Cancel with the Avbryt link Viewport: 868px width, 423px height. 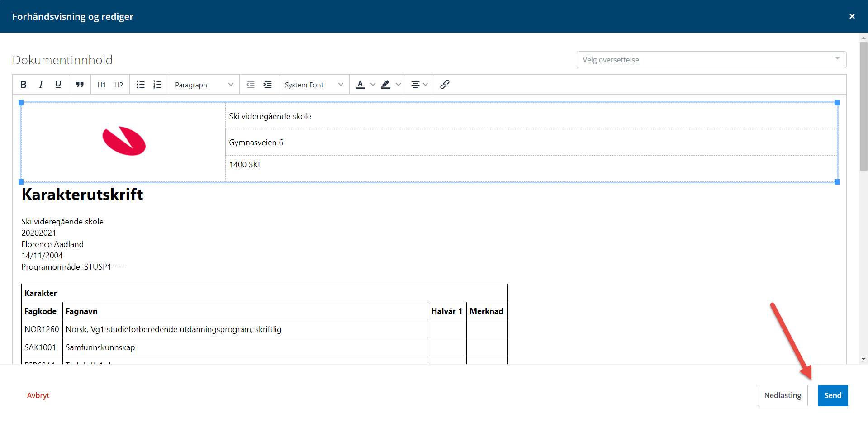pos(38,395)
